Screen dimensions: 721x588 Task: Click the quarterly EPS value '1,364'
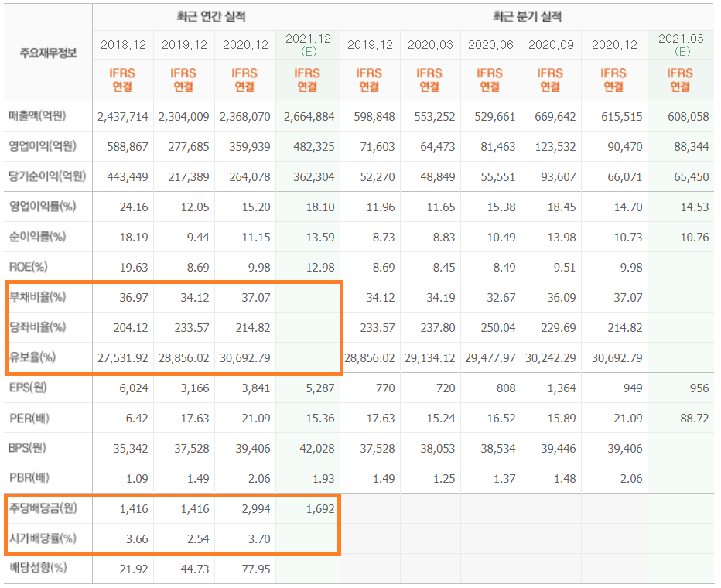(x=562, y=388)
